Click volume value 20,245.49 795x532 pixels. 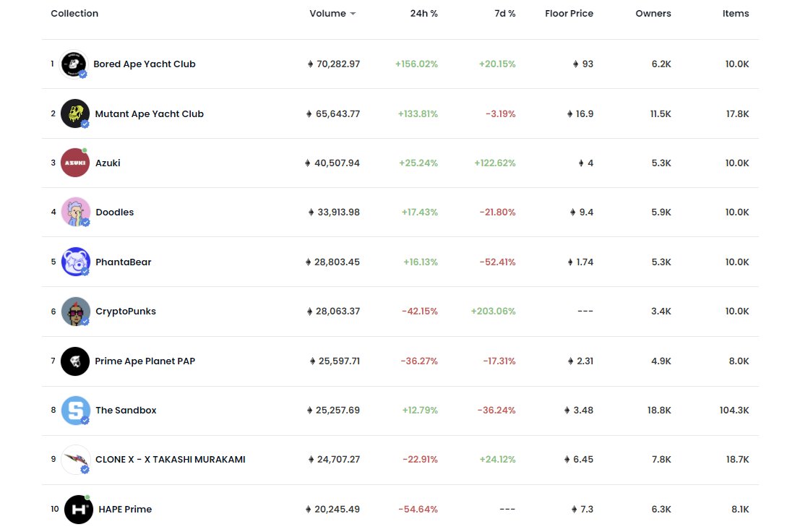(338, 509)
